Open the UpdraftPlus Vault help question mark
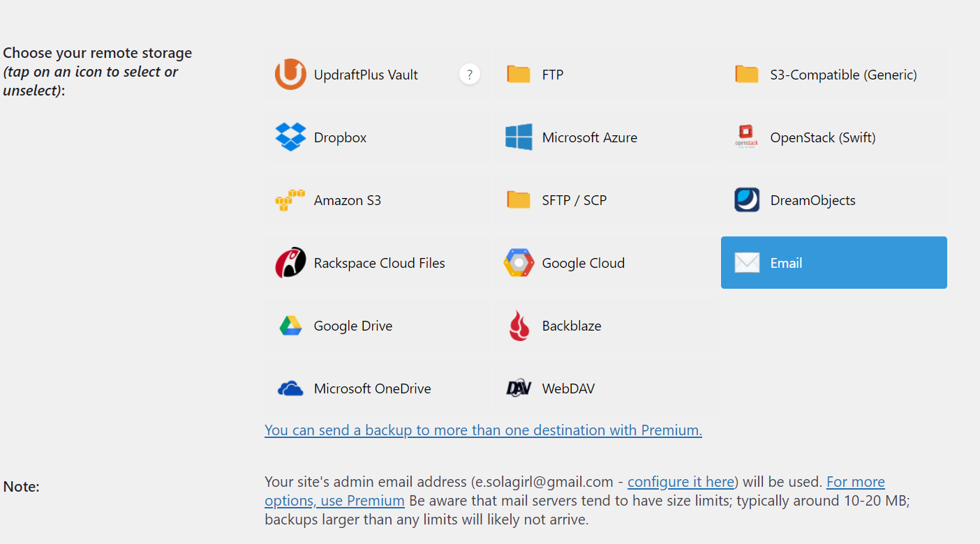Viewport: 980px width, 544px height. point(470,74)
